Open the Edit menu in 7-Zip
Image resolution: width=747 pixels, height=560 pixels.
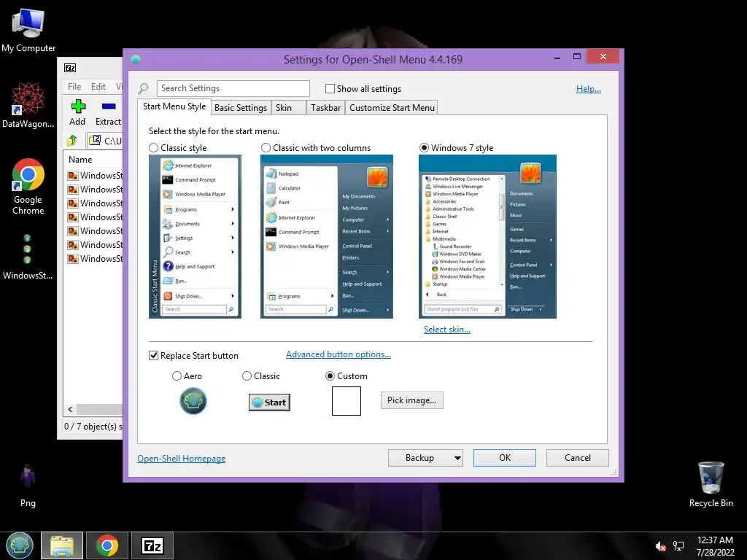click(98, 87)
